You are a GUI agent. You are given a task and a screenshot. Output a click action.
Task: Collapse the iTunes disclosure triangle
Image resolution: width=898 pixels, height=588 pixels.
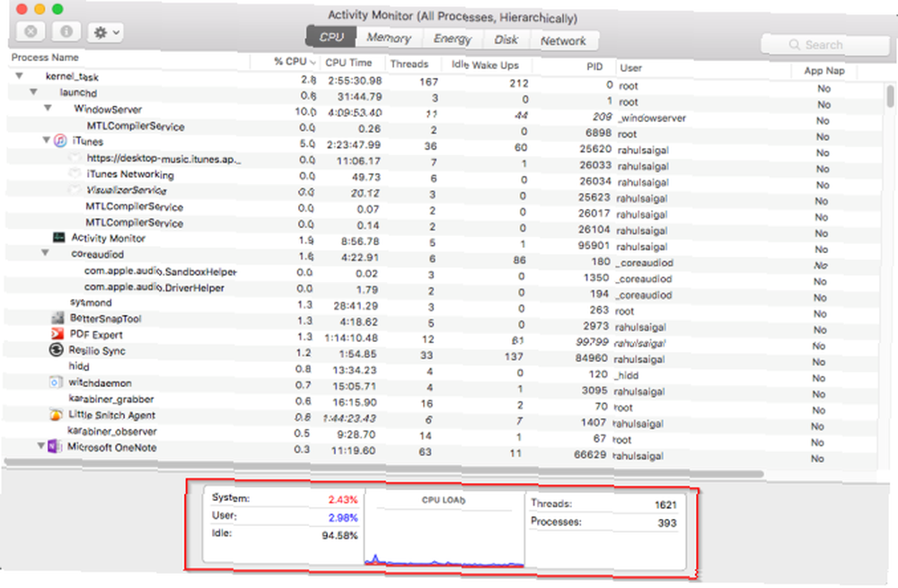(47, 140)
